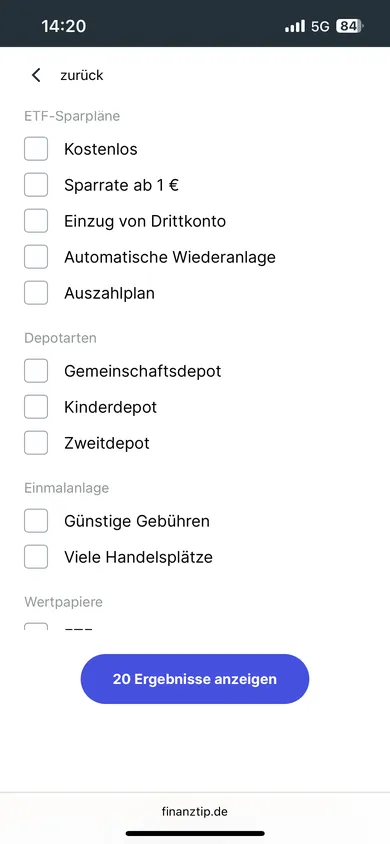Image resolution: width=390 pixels, height=844 pixels.
Task: Tap the partially hidden Wertpapiere checkbox
Action: coord(36,627)
